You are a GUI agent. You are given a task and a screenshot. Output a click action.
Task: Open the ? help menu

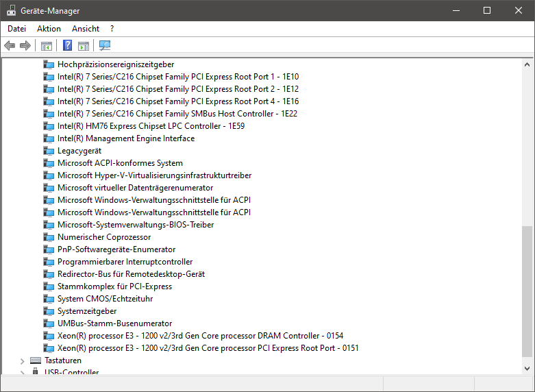[x=112, y=29]
